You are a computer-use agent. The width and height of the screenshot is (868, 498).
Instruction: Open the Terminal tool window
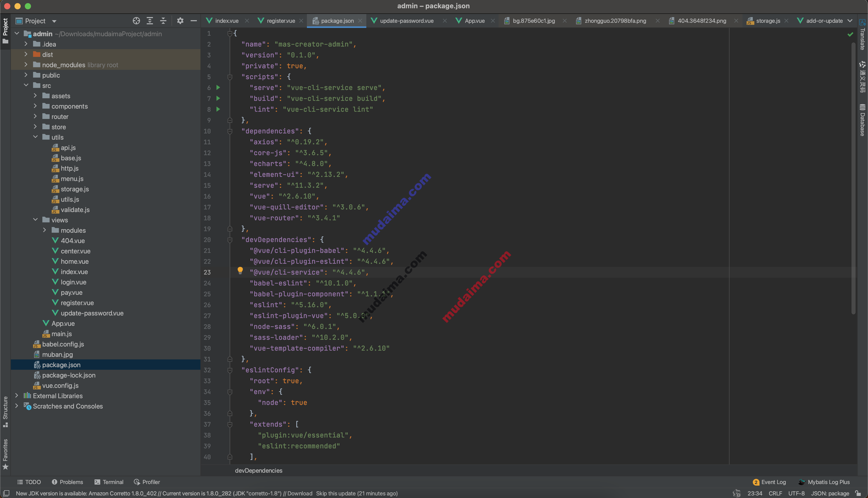[x=109, y=482]
